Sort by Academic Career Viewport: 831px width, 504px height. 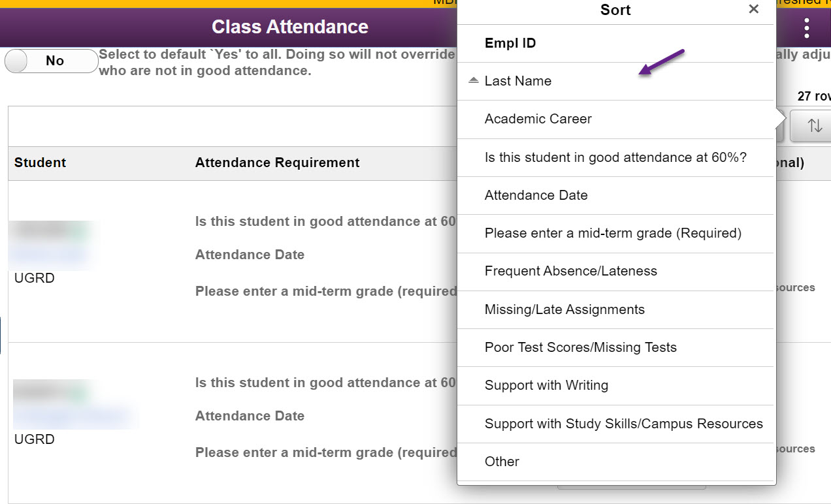point(538,119)
